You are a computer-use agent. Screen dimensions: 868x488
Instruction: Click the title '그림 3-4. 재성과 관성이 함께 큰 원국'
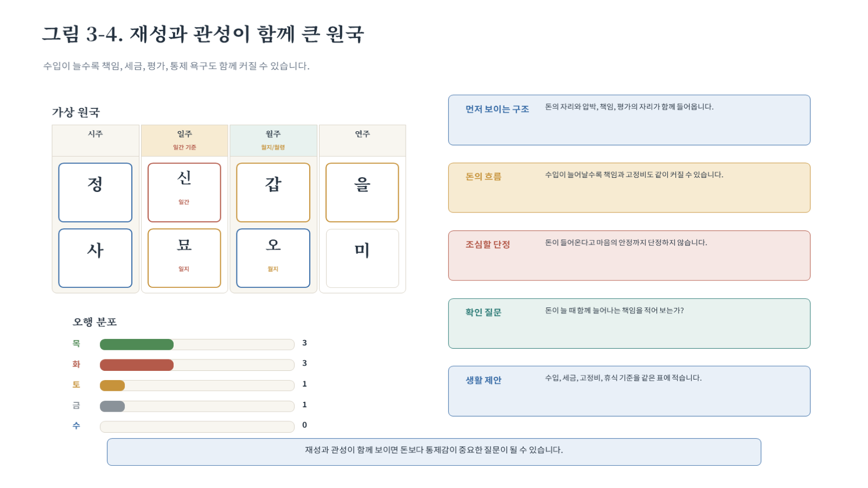tap(203, 34)
